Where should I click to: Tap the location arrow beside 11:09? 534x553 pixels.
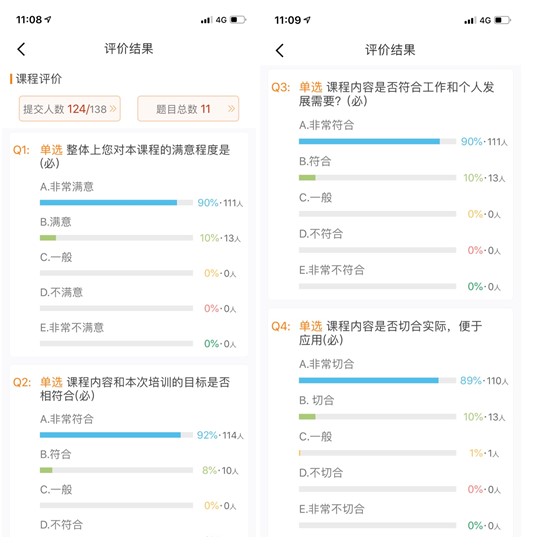click(307, 20)
